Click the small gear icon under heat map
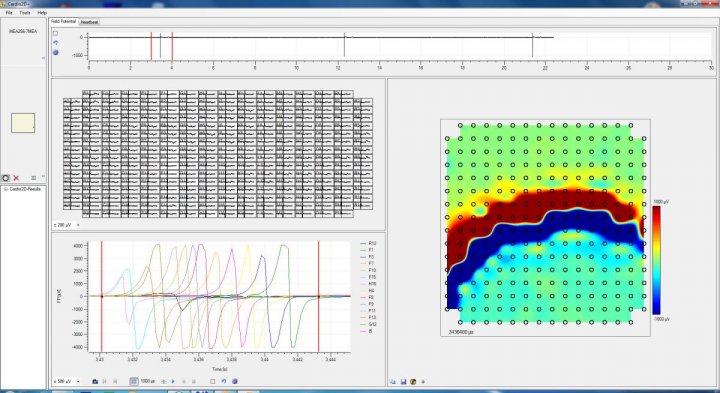This screenshot has height=393, width=720. (x=423, y=382)
